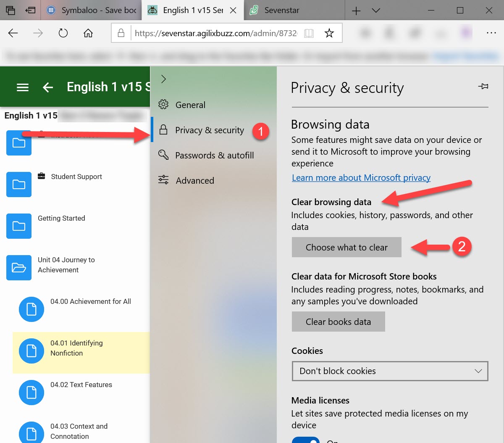The image size is (504, 443).
Task: Open General settings section
Action: pos(214,105)
